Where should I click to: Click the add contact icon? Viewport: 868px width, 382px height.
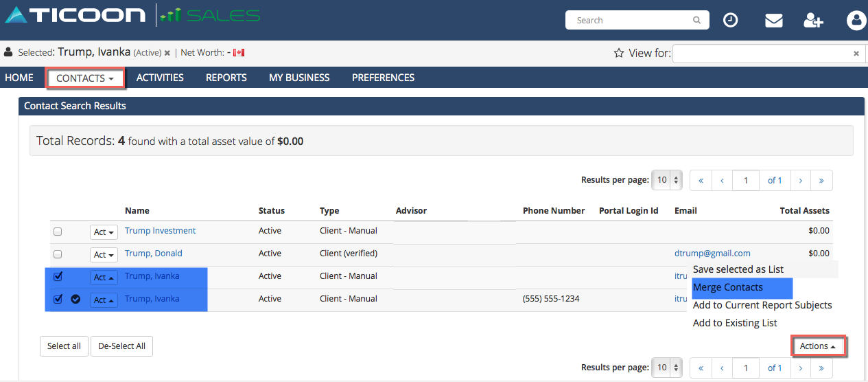pos(813,21)
